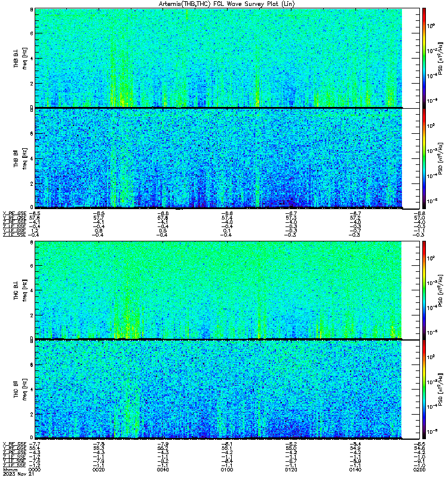
Task: Click the '2023 Nov 21' date label
Action: [19, 474]
